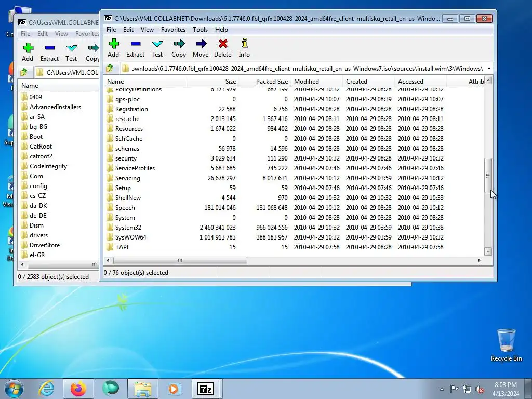Sort by Accessed column header

pyautogui.click(x=421, y=82)
